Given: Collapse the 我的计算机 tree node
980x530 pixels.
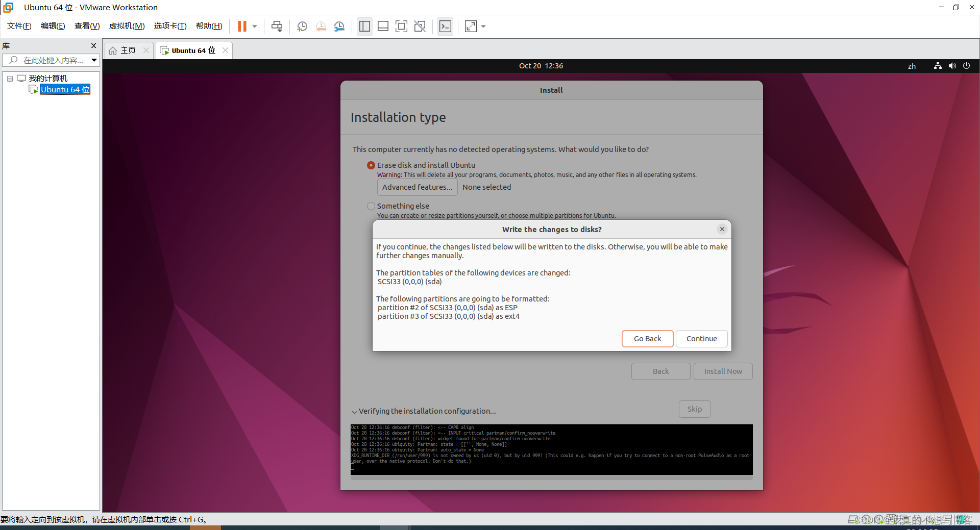Looking at the screenshot, I should [x=10, y=79].
